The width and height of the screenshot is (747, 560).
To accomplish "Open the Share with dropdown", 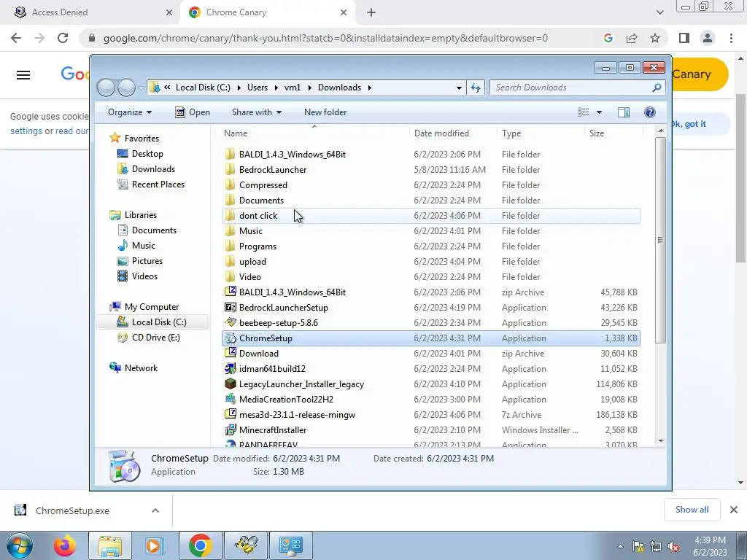I will (x=256, y=112).
